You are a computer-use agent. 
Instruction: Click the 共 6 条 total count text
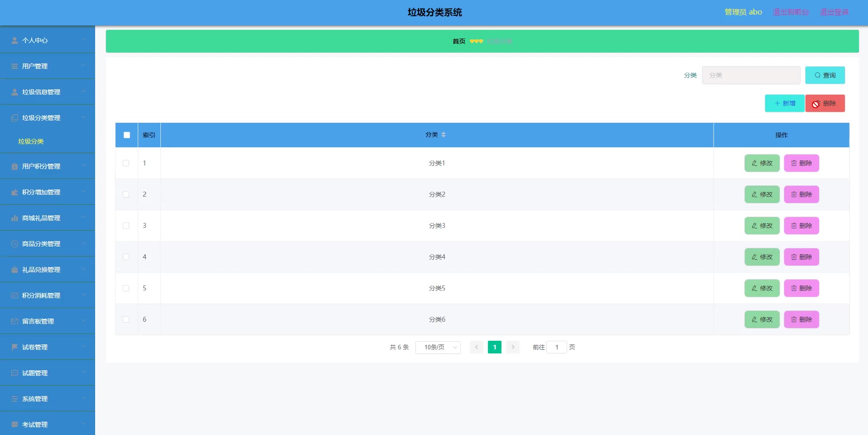click(x=399, y=347)
